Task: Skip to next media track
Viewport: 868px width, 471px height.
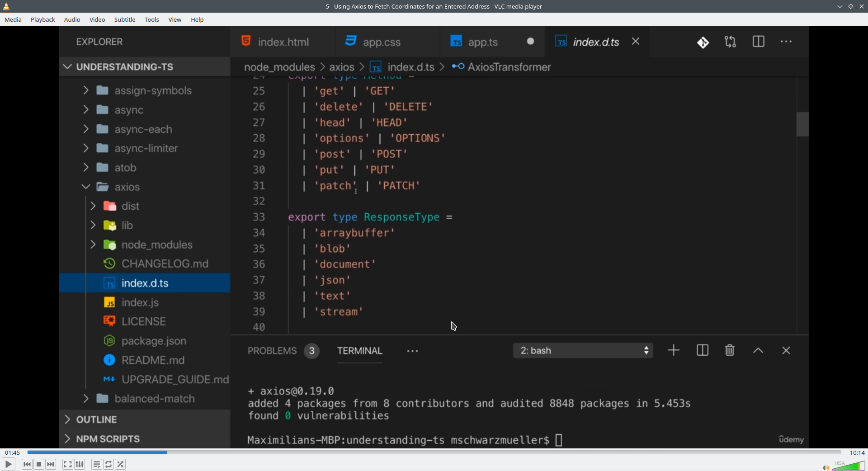Action: click(x=51, y=464)
